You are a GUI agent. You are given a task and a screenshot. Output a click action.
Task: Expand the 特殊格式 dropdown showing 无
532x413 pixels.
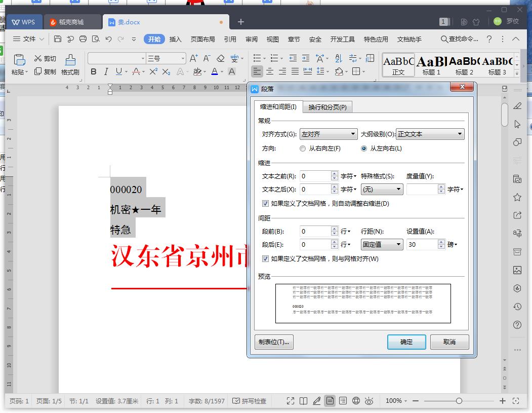[x=382, y=189]
